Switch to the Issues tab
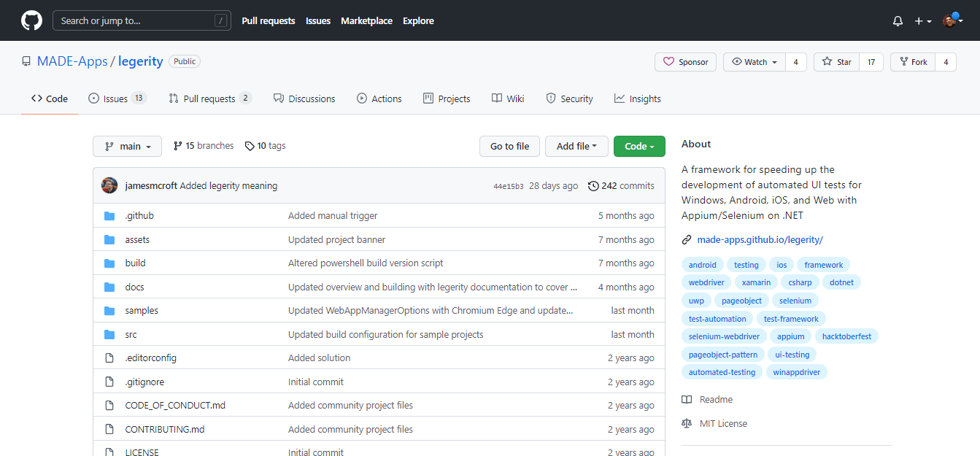Viewport: 980px width, 456px height. (116, 98)
